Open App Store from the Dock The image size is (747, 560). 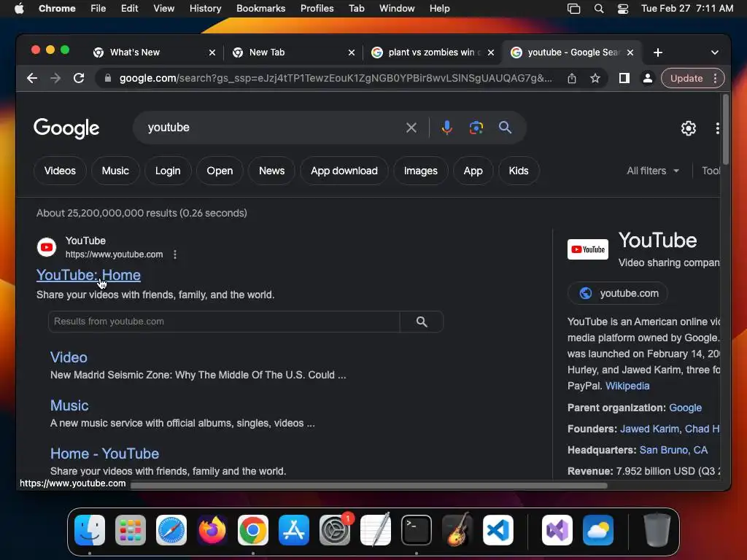[294, 530]
